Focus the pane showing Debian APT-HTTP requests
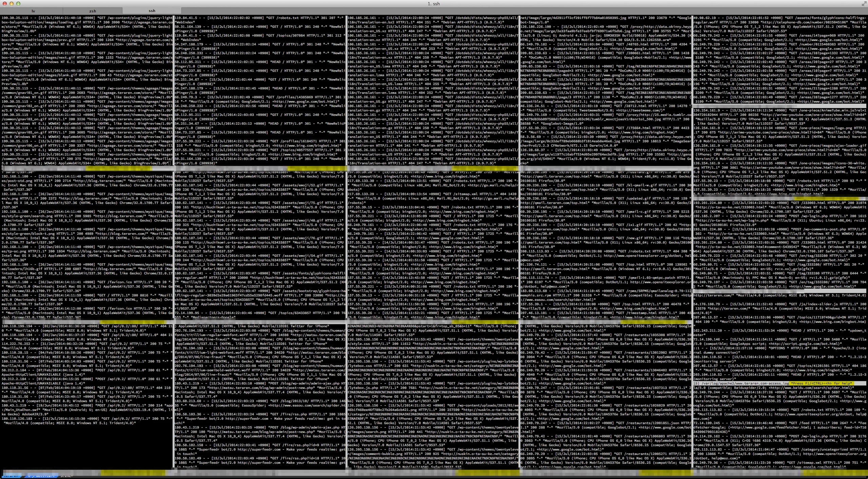 (x=432, y=90)
